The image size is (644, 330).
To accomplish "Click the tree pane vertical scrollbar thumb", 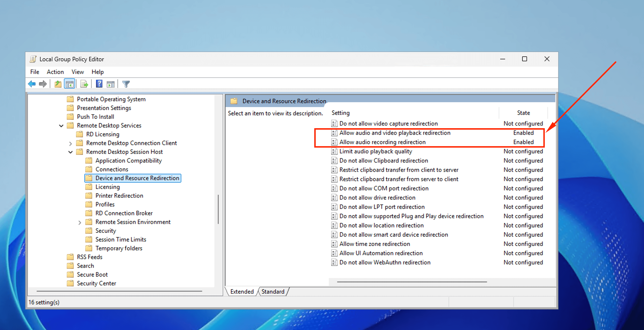I will point(218,209).
